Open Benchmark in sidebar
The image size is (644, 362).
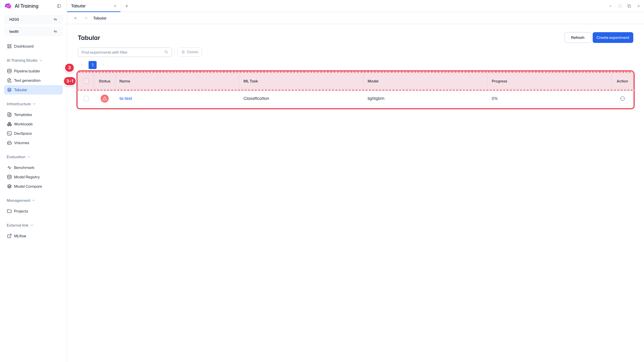[33, 168]
